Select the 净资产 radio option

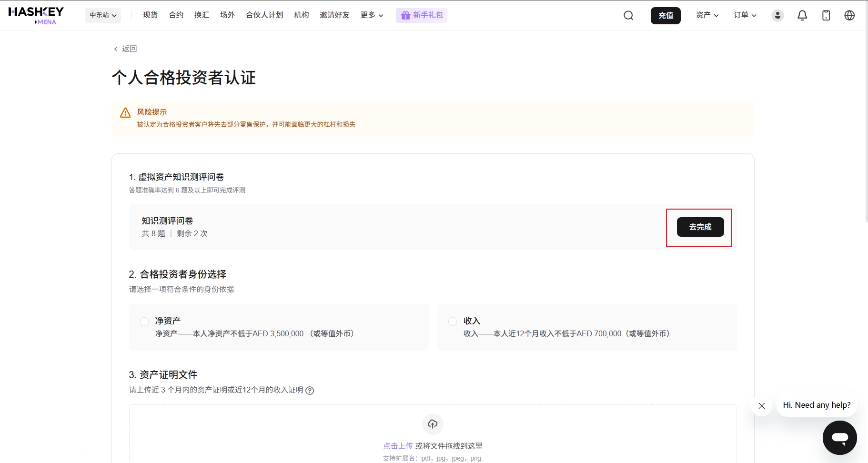click(x=144, y=322)
